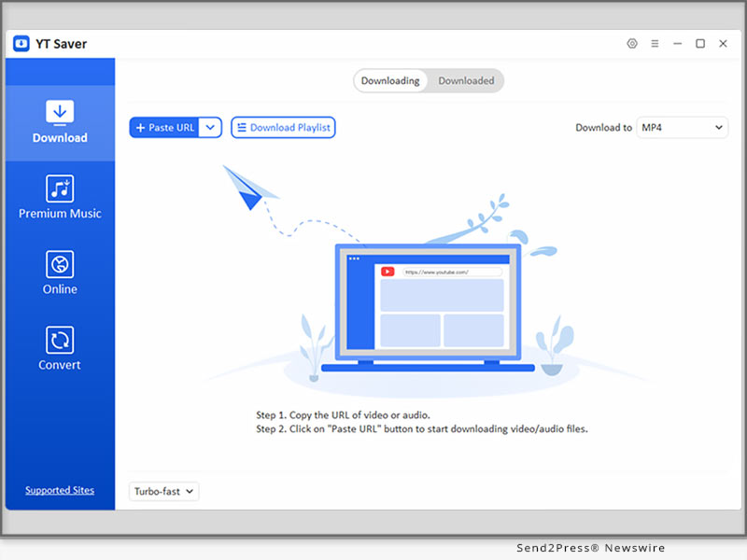Open the Download section in sidebar

coord(60,122)
